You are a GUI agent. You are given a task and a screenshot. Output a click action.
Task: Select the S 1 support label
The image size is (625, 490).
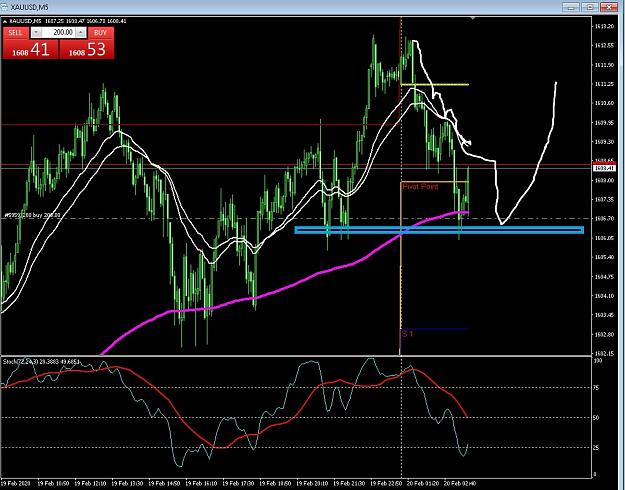pos(407,334)
